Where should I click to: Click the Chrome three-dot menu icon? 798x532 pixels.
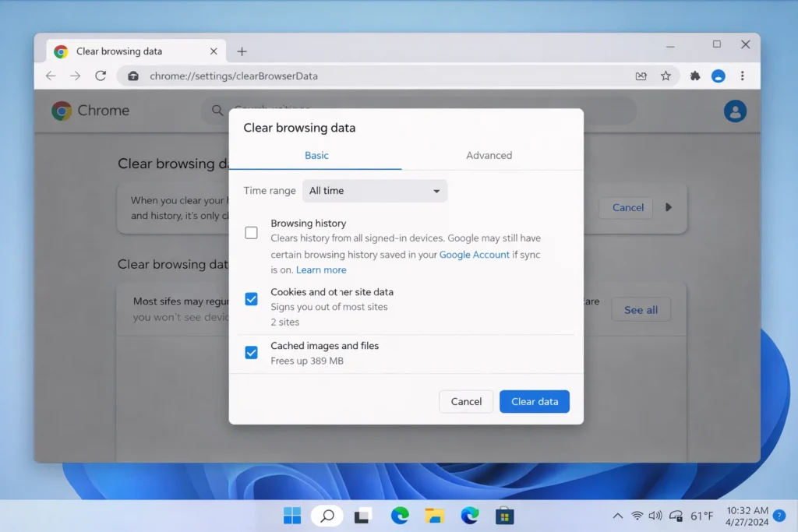pyautogui.click(x=742, y=76)
